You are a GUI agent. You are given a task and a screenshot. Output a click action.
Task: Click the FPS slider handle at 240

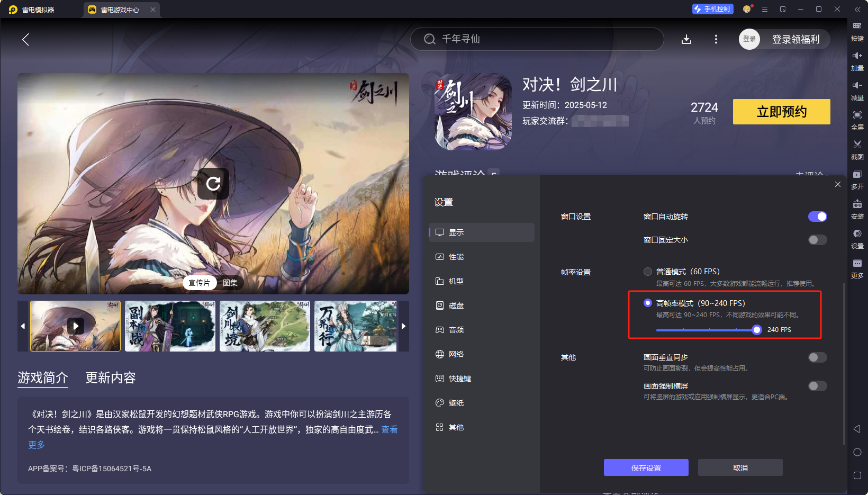(757, 330)
